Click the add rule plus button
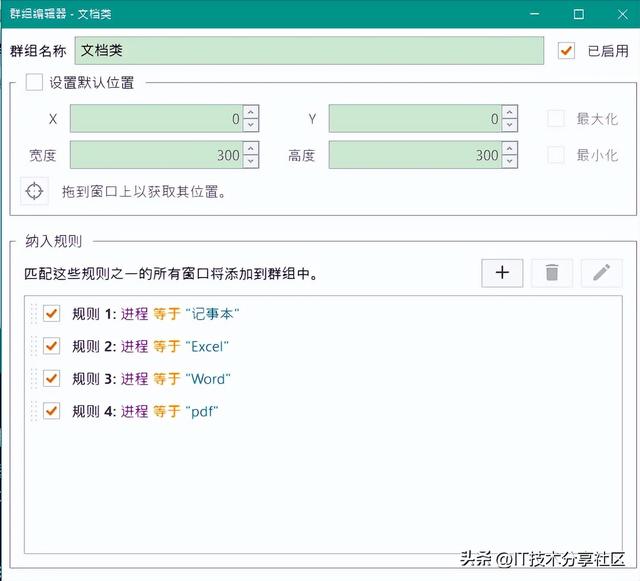The height and width of the screenshot is (581, 640). pyautogui.click(x=502, y=273)
